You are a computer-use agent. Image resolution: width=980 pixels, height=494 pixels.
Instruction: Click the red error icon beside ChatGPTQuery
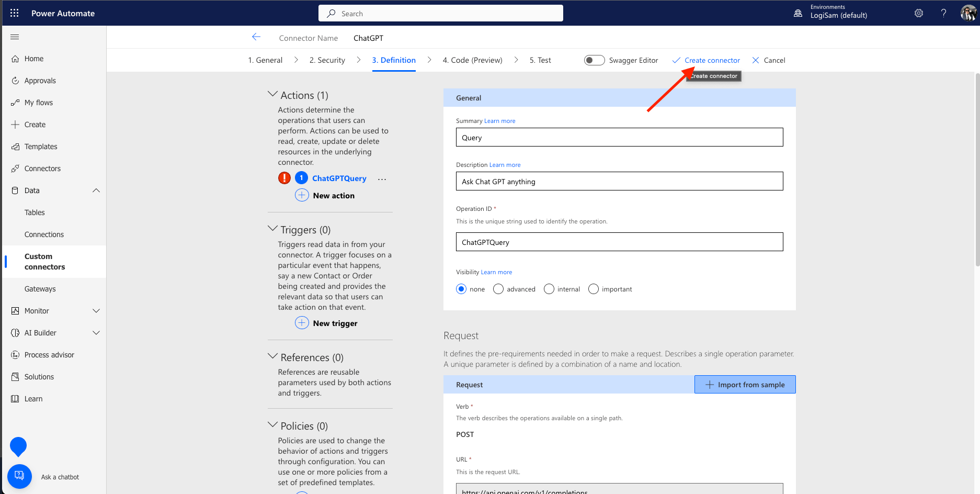click(x=284, y=178)
